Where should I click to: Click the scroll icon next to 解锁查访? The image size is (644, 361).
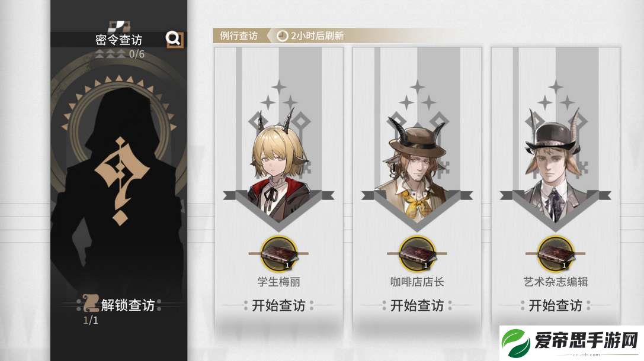[90, 304]
